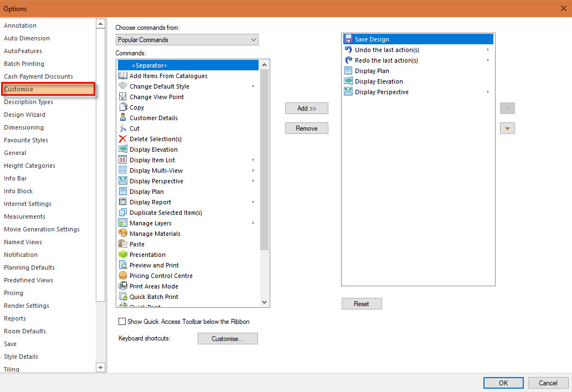Expand the Change Default Style submenu arrow
Screen dimensions: 572x392
254,86
